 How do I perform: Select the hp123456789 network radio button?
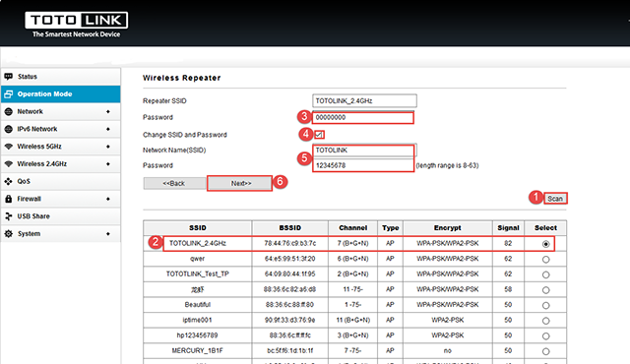point(545,335)
